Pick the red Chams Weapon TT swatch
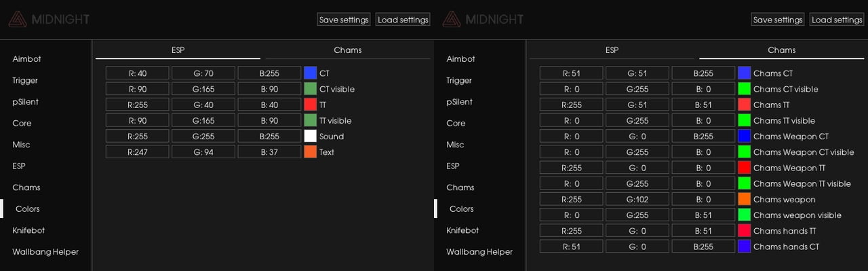The width and height of the screenshot is (868, 271). click(745, 167)
